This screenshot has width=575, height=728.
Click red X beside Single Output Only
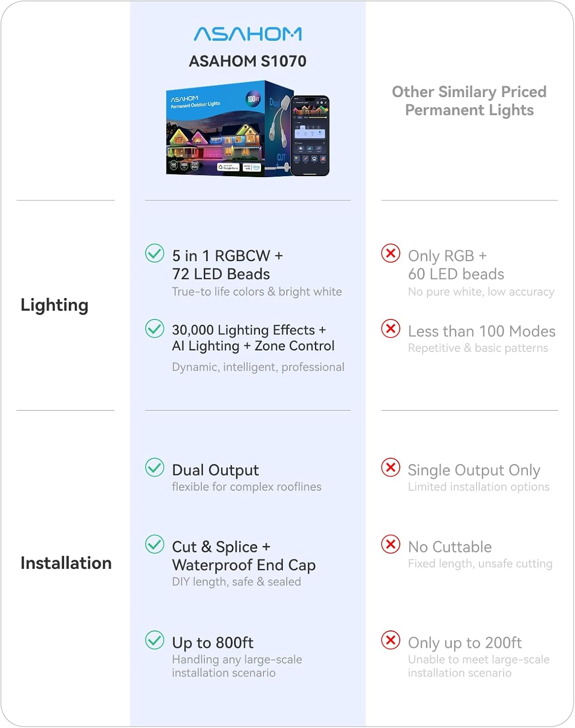pos(391,467)
